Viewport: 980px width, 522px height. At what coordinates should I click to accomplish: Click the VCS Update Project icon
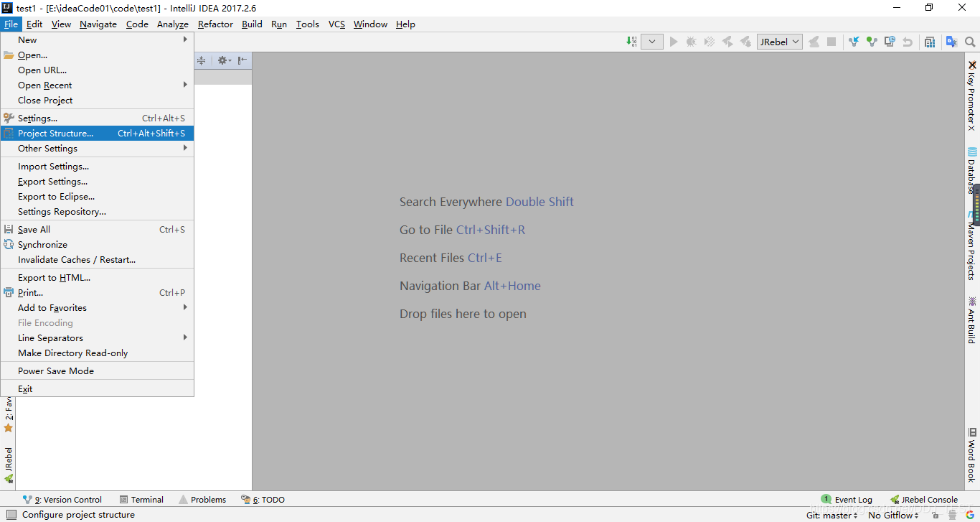click(x=854, y=42)
